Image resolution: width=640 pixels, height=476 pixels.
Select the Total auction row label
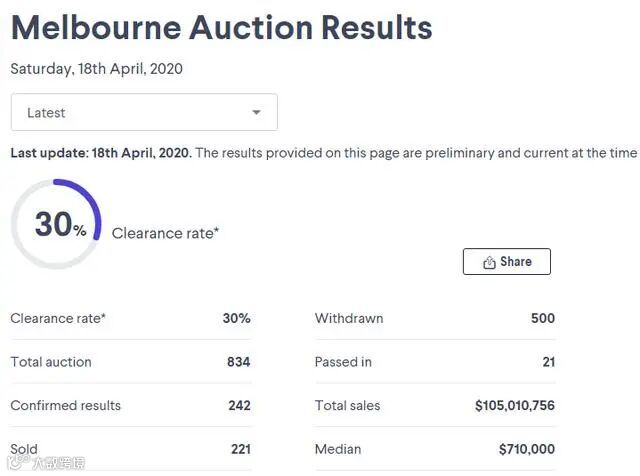click(x=51, y=362)
